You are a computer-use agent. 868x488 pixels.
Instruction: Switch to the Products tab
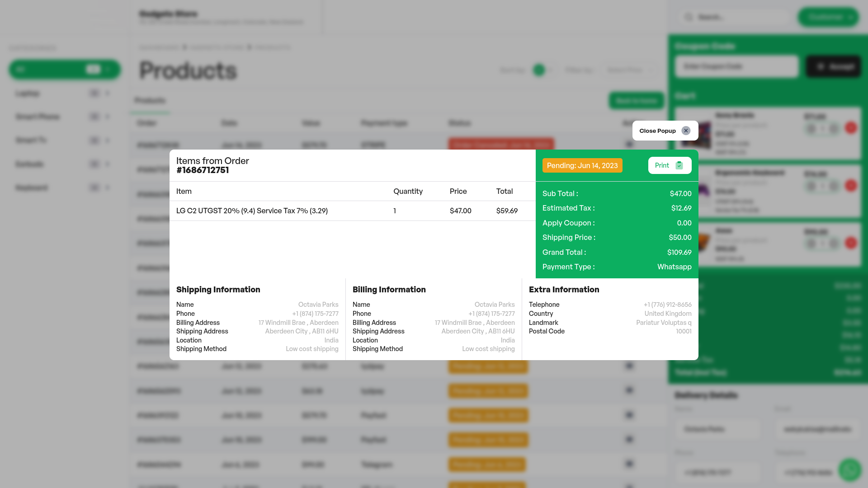(x=150, y=100)
